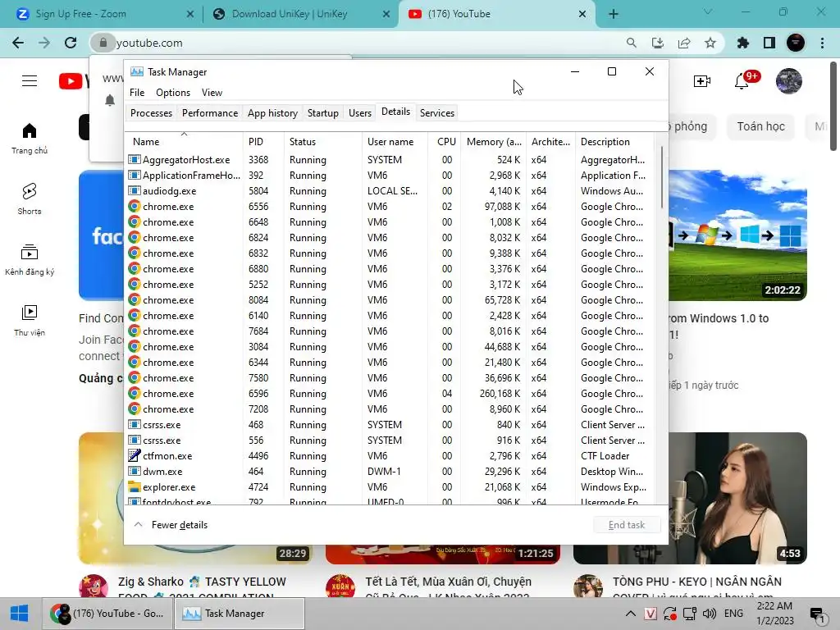The image size is (840, 630).
Task: Select the Toán học filter chip
Action: (760, 126)
